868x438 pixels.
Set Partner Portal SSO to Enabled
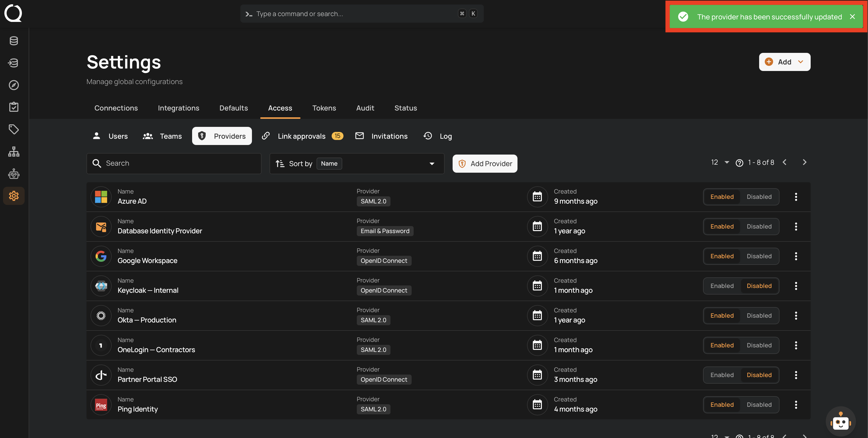pos(722,375)
